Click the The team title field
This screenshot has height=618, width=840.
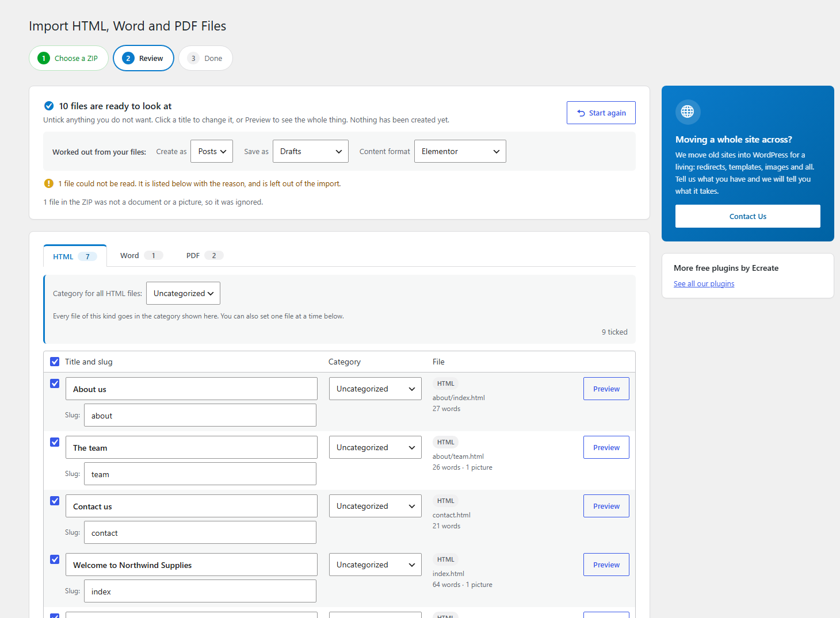192,447
